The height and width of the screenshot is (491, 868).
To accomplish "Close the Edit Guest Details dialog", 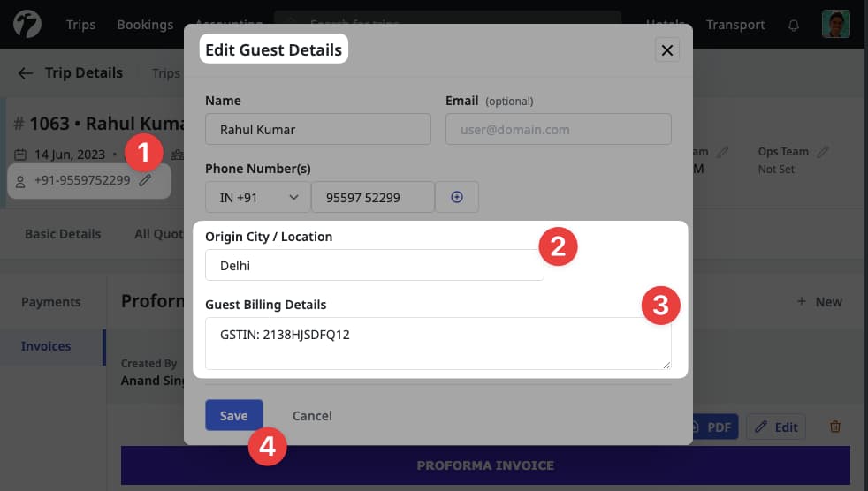I will click(667, 50).
